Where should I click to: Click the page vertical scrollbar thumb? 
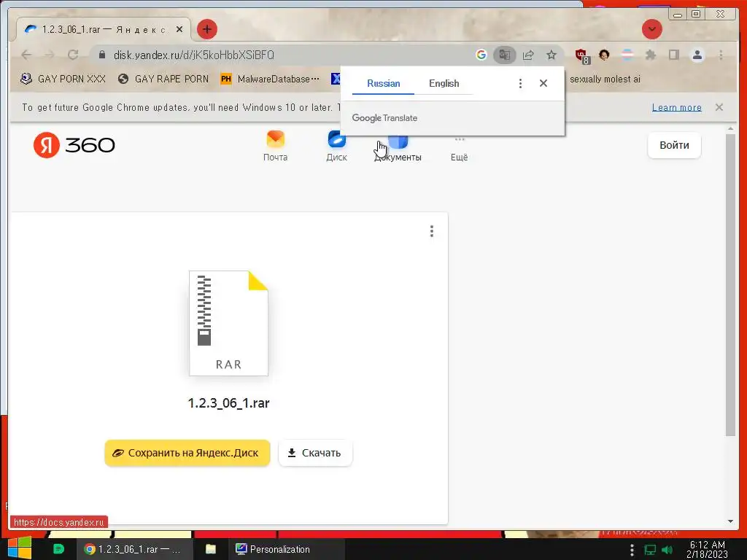[x=730, y=285]
